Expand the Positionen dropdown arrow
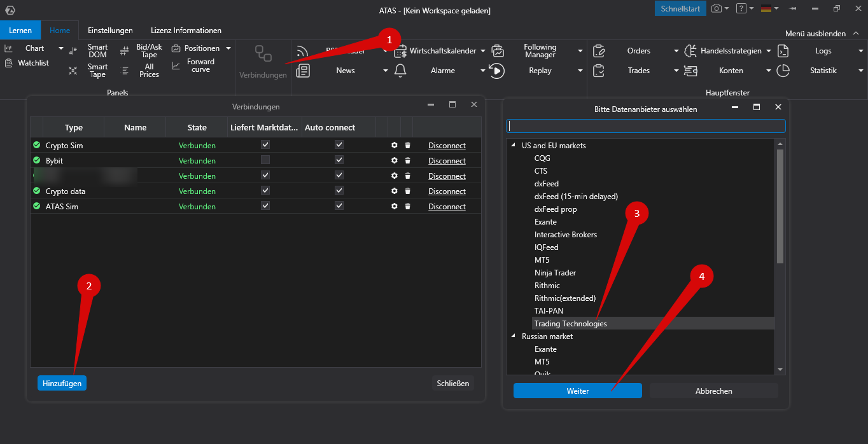The height and width of the screenshot is (444, 868). (x=228, y=48)
